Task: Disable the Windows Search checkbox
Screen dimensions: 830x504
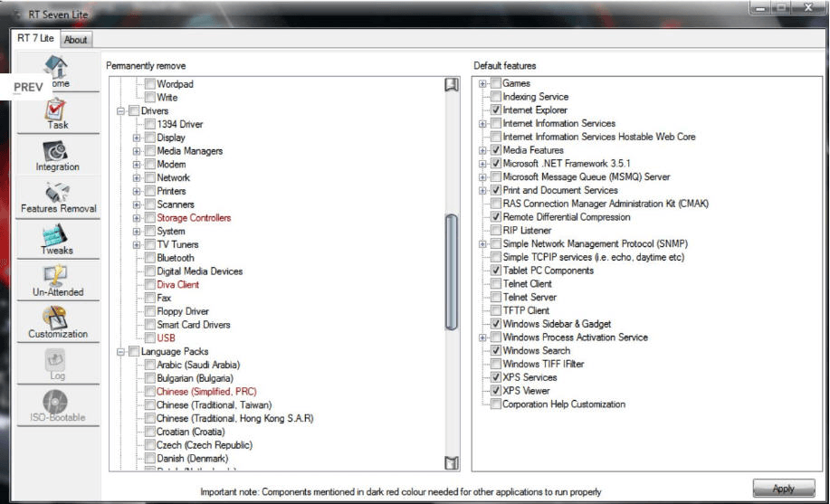Action: pyautogui.click(x=496, y=350)
